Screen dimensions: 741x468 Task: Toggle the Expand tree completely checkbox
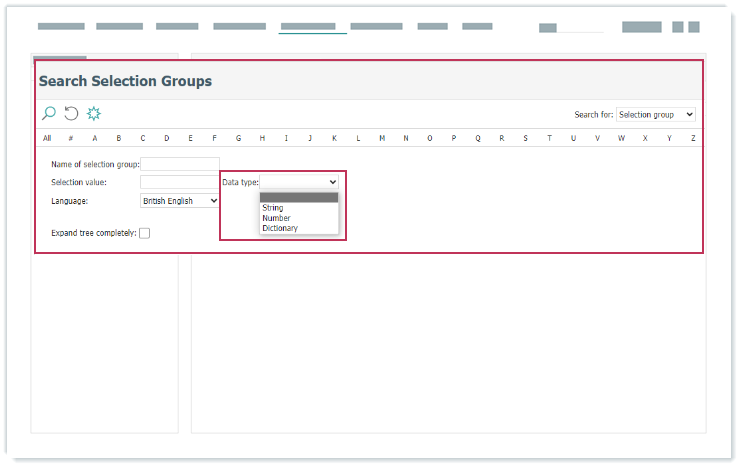(x=145, y=233)
